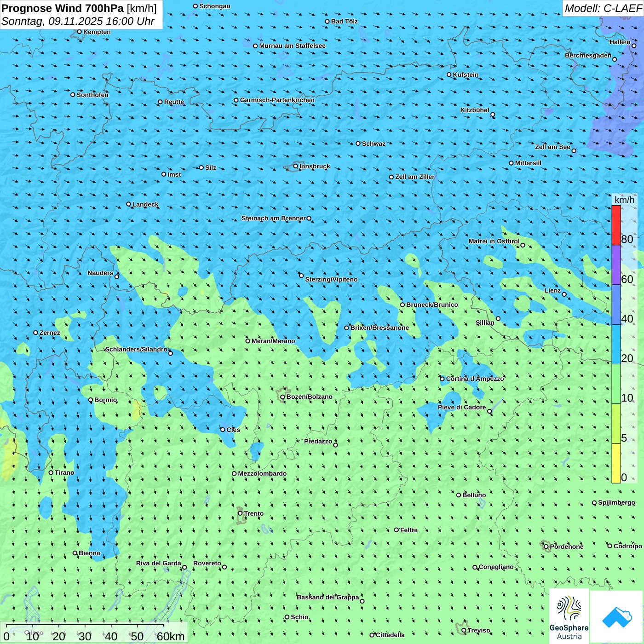Select the yellow 0-5 km/h legend color
Image resolution: width=644 pixels, height=644 pixels.
coord(616,463)
